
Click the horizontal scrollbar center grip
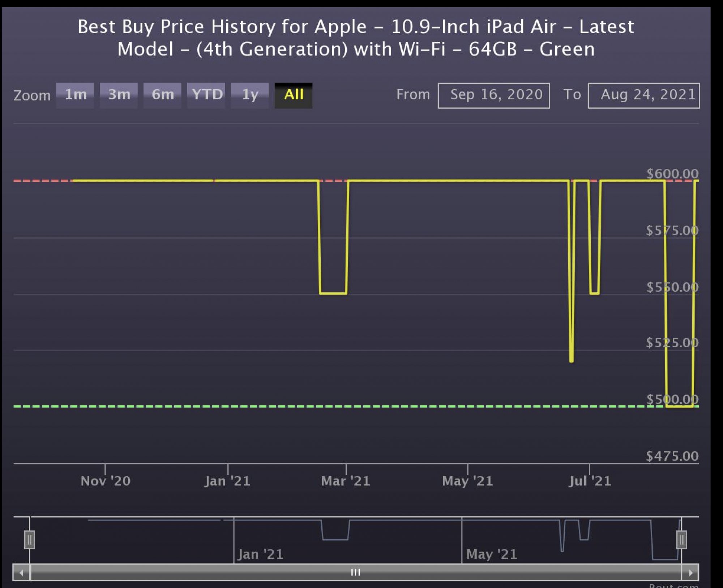point(356,572)
